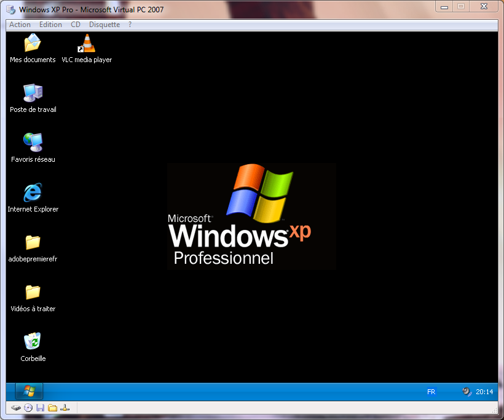Open the ? help menu
This screenshot has width=504, height=420.
coord(130,25)
